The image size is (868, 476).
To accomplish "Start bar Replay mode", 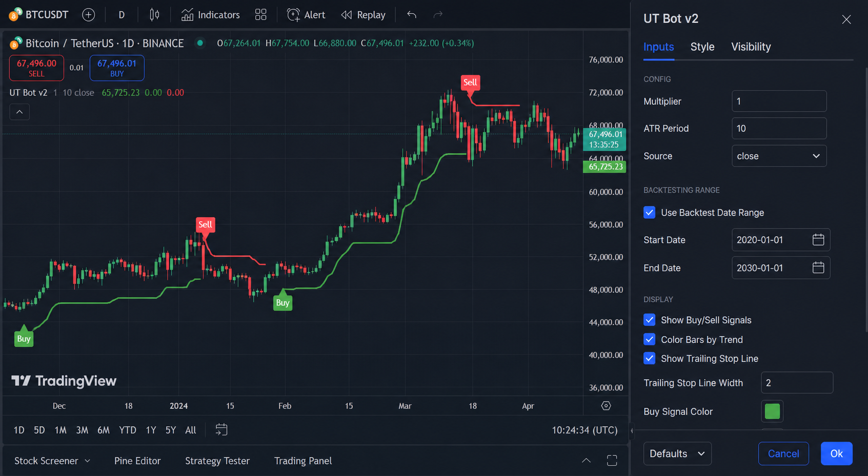I will (x=363, y=15).
